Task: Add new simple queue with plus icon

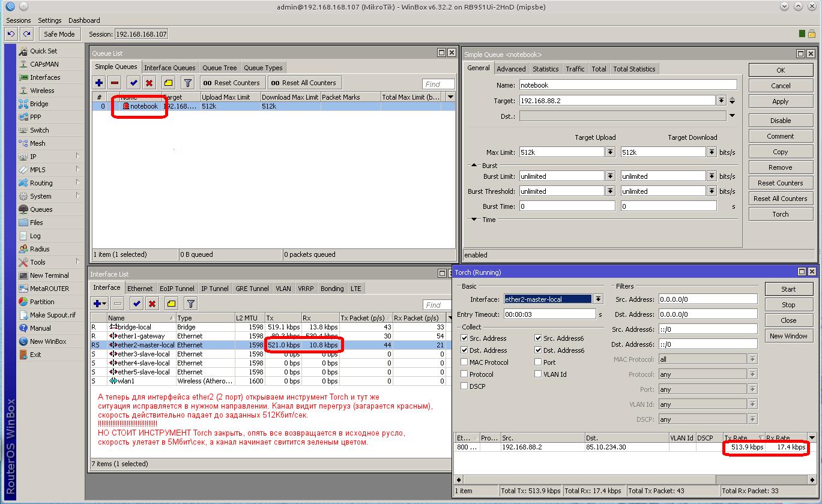Action: pyautogui.click(x=99, y=83)
